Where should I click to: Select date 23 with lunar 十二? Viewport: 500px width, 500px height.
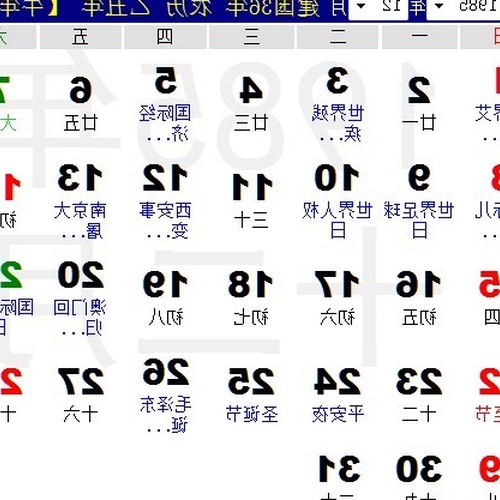point(419,382)
